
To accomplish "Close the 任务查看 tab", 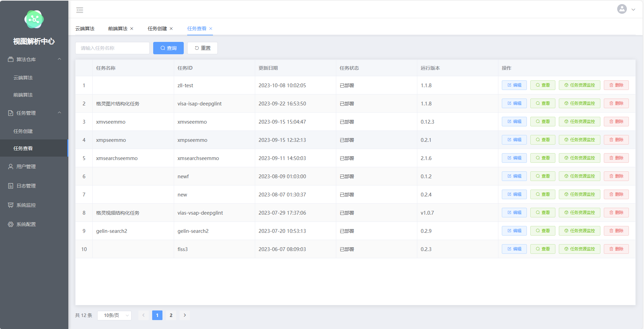I will [211, 29].
